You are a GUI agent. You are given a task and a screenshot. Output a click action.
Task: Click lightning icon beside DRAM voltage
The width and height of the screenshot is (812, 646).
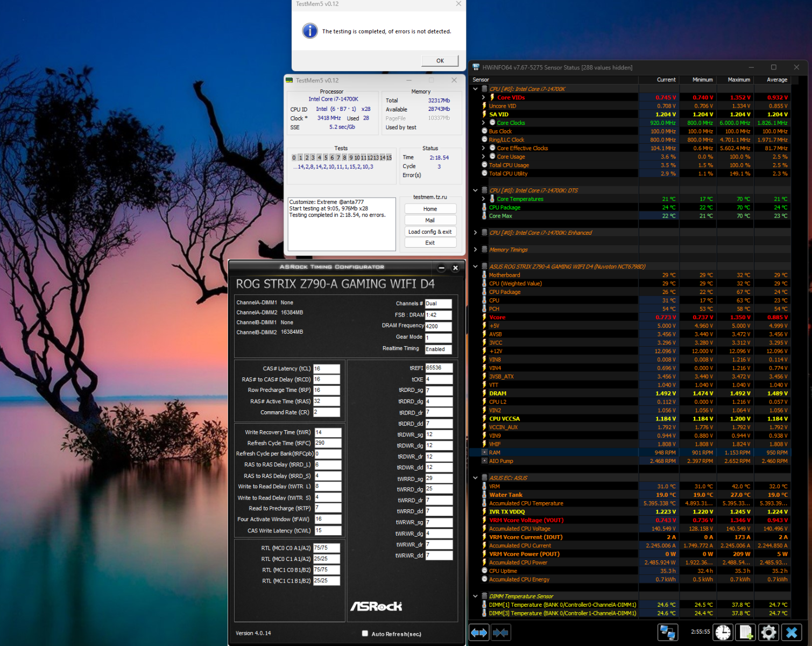pyautogui.click(x=484, y=394)
